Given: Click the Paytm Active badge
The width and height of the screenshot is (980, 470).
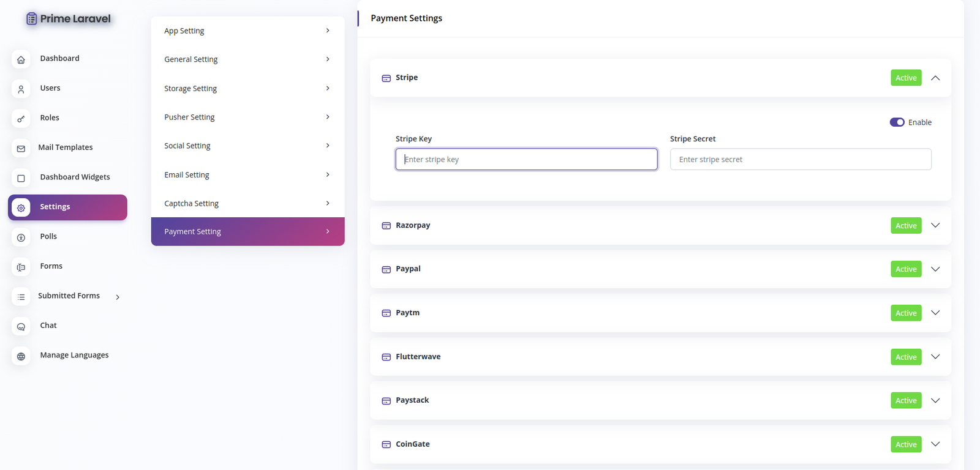Looking at the screenshot, I should 906,313.
